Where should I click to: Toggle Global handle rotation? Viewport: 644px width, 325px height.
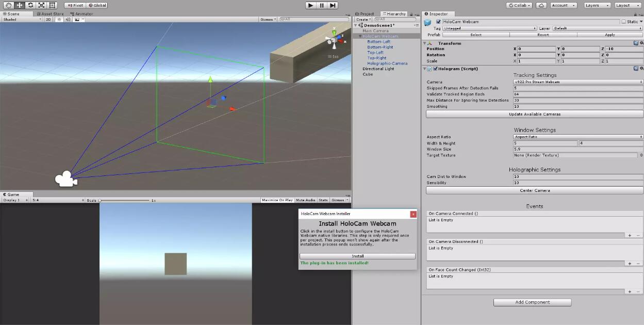pyautogui.click(x=96, y=5)
